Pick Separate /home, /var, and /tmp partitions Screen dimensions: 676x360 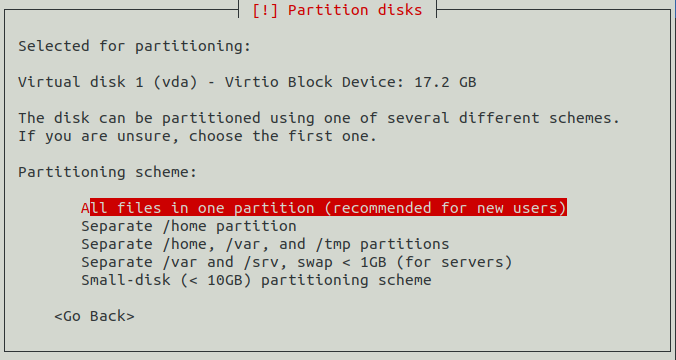point(265,244)
